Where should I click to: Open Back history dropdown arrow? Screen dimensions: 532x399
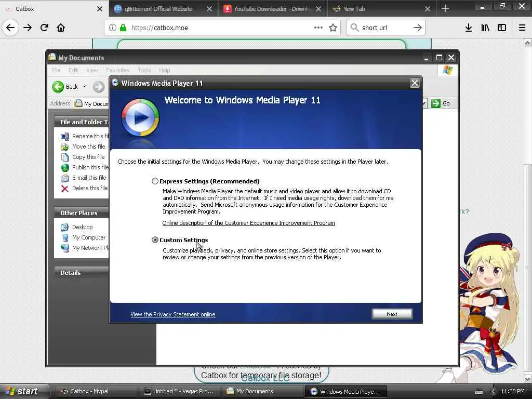(85, 87)
